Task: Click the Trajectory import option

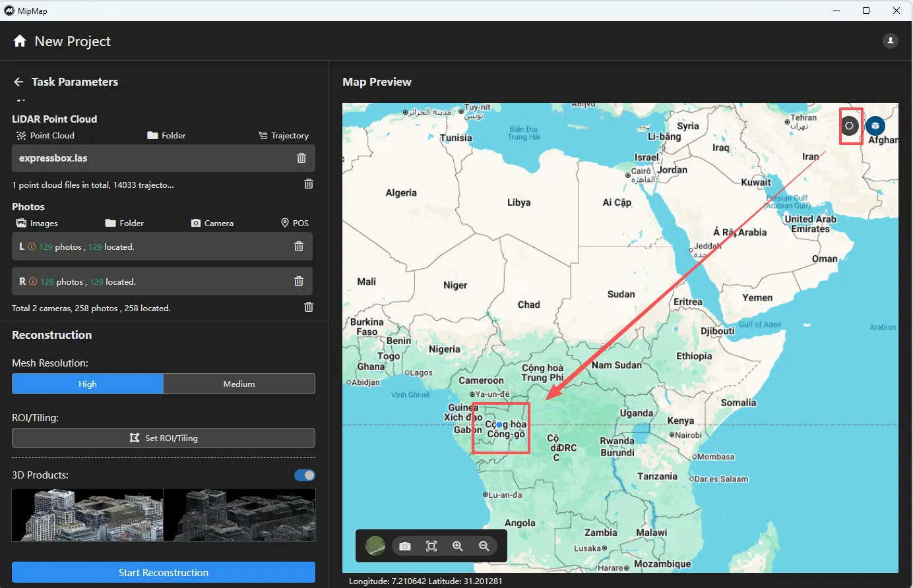Action: click(x=284, y=136)
